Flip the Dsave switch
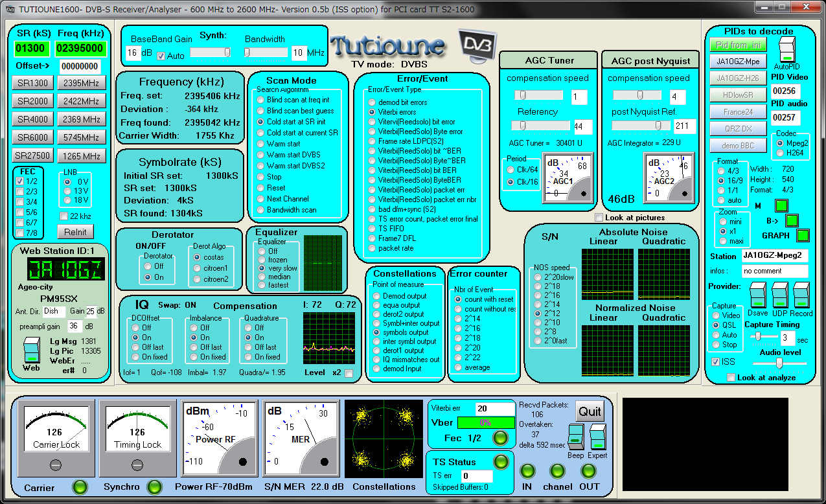The image size is (826, 504). (x=757, y=295)
